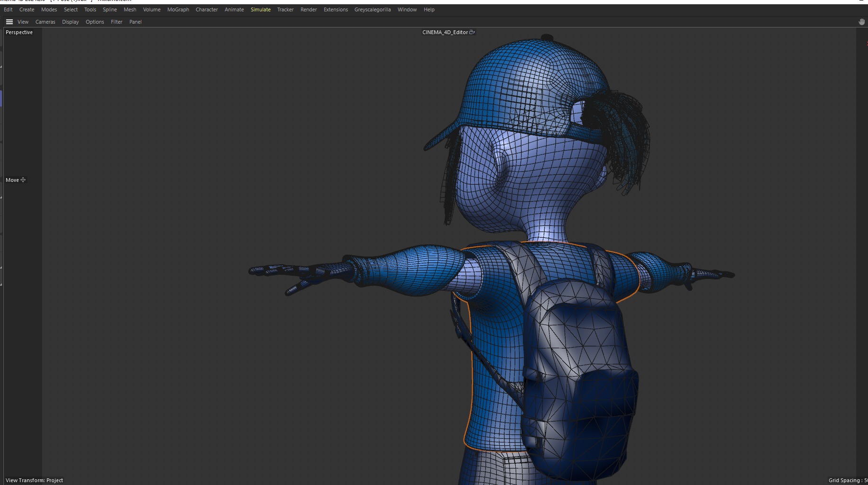
Task: Open the viewport Options menu
Action: [x=95, y=22]
